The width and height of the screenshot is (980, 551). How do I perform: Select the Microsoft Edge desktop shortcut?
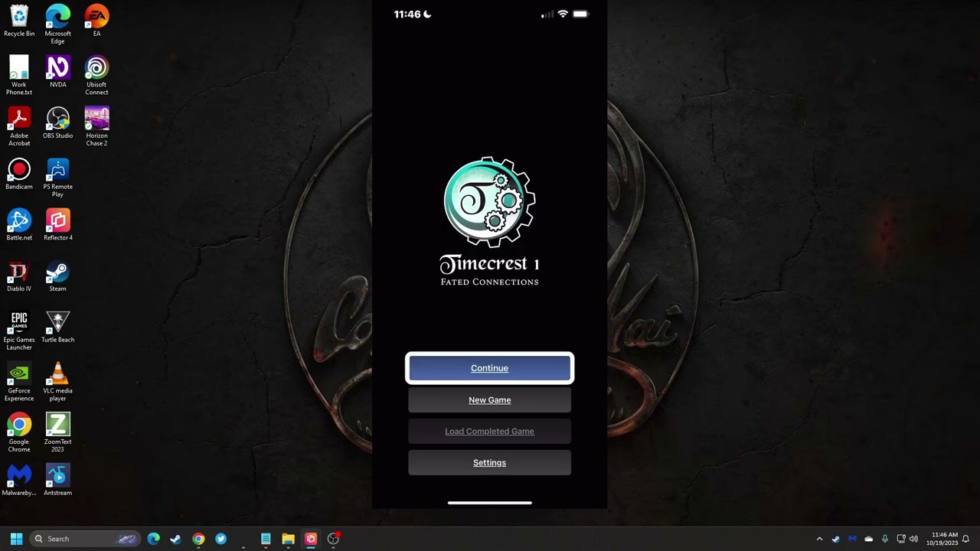pos(57,24)
